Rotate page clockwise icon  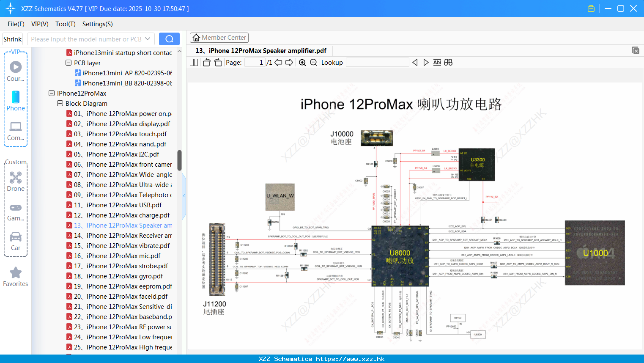(x=218, y=62)
